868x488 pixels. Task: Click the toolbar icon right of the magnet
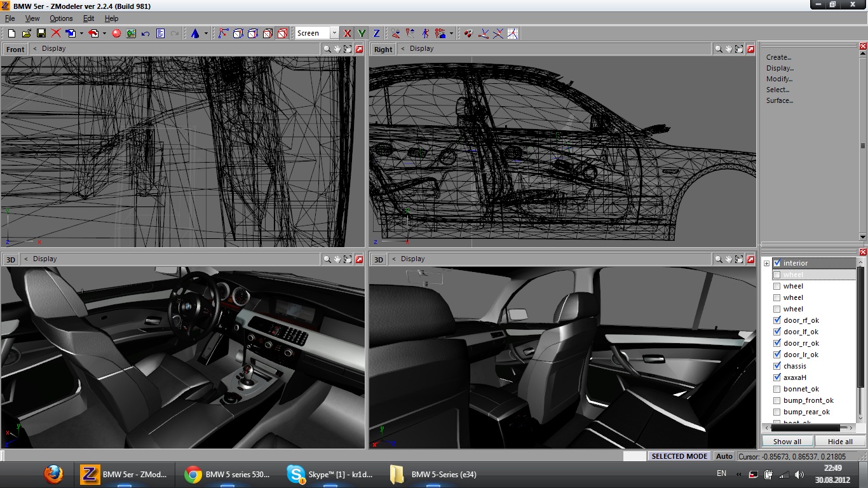point(484,33)
